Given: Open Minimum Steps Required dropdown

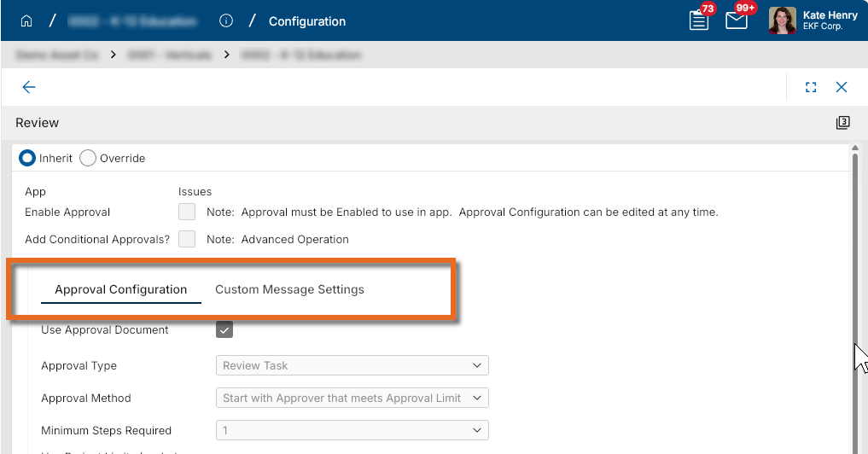Looking at the screenshot, I should [352, 431].
